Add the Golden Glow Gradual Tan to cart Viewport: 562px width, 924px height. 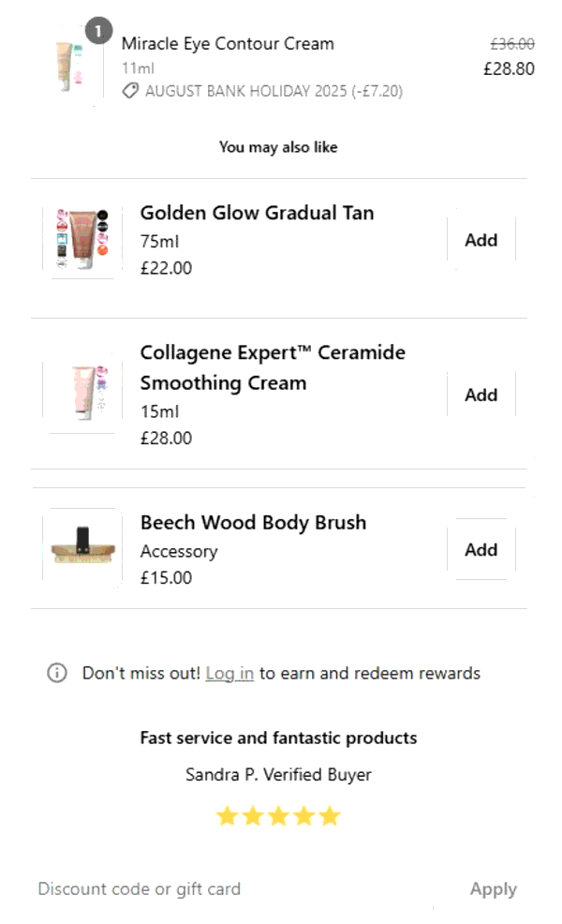[x=481, y=240]
